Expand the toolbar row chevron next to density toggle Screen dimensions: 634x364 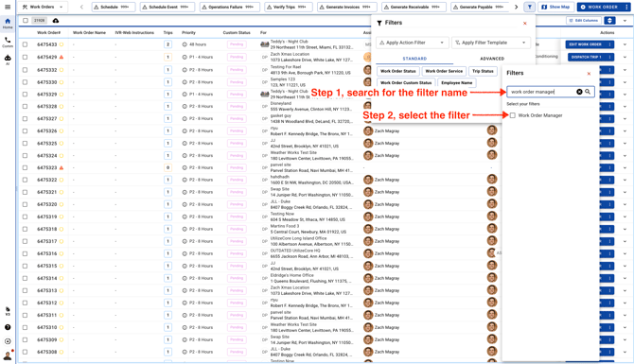click(x=625, y=21)
